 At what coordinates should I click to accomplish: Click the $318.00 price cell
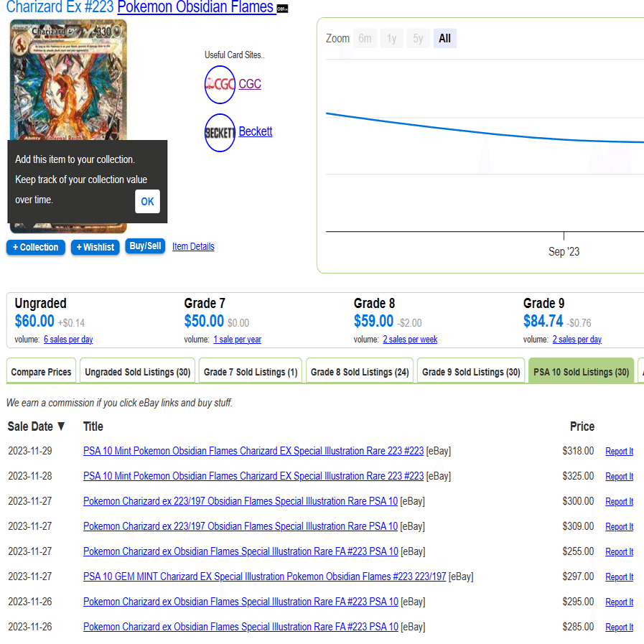click(x=578, y=451)
